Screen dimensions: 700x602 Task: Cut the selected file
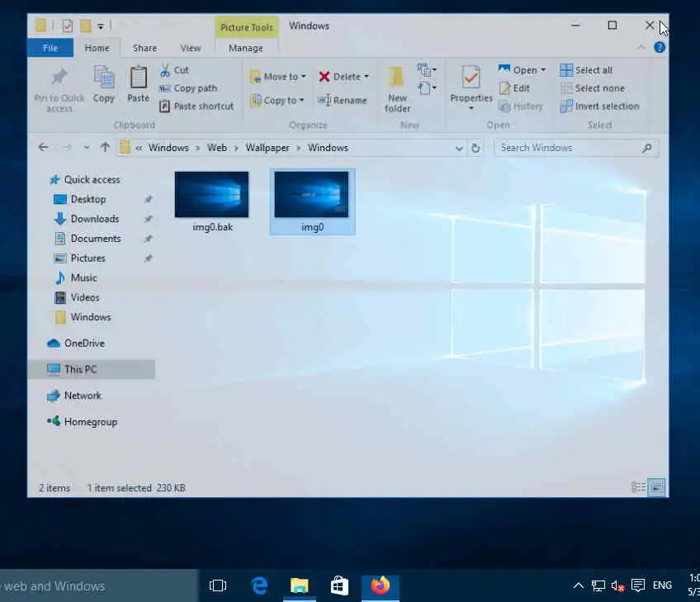(174, 70)
